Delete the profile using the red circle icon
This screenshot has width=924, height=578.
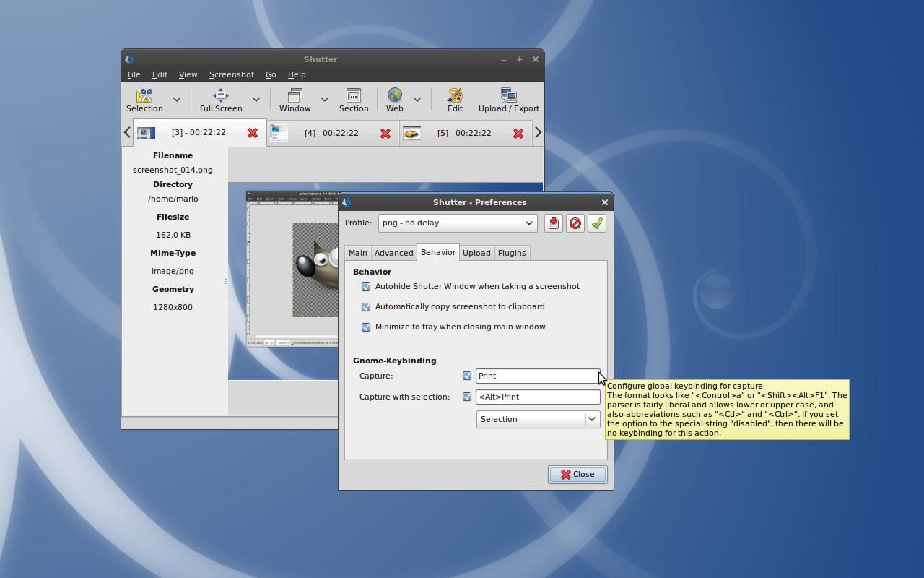(575, 223)
